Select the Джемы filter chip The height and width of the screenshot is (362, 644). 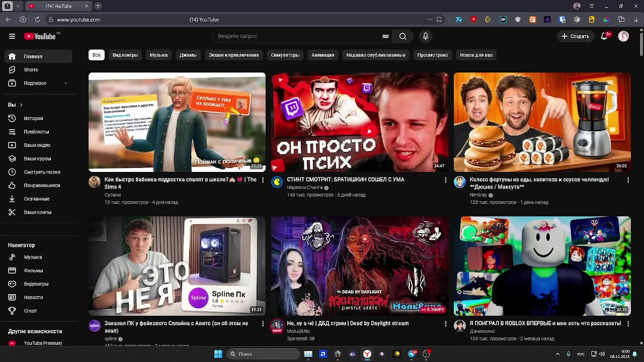coord(188,55)
